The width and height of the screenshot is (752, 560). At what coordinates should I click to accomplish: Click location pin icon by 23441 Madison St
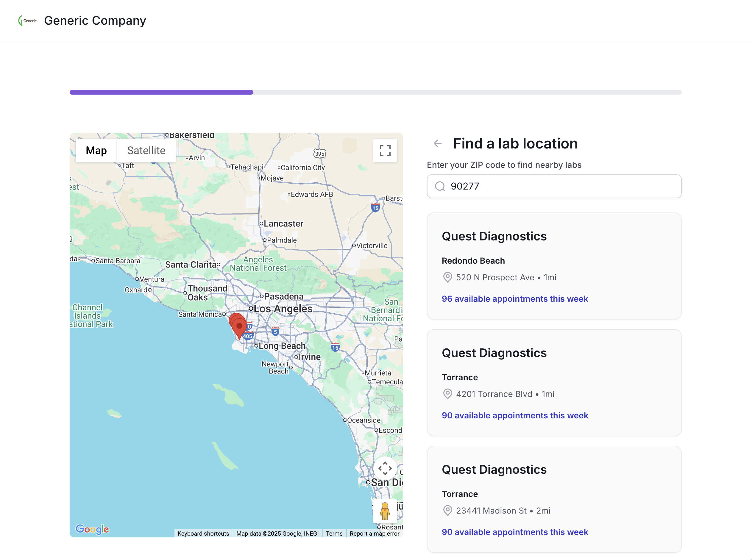click(x=447, y=511)
